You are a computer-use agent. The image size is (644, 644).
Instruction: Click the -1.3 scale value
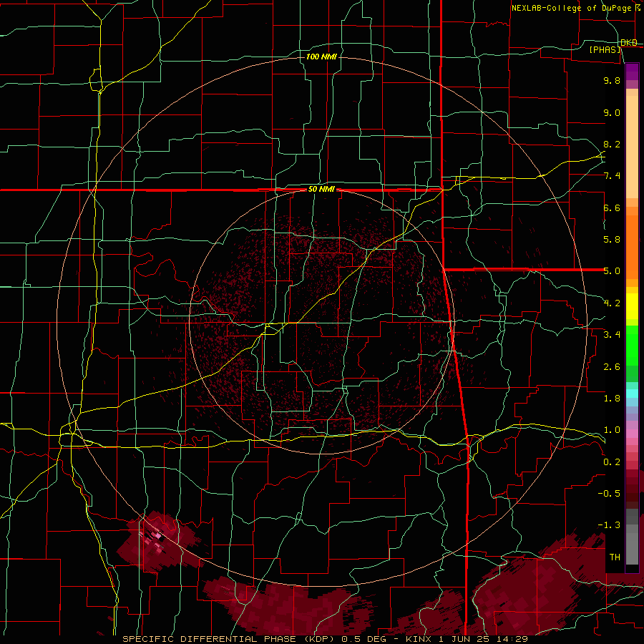[x=609, y=525]
